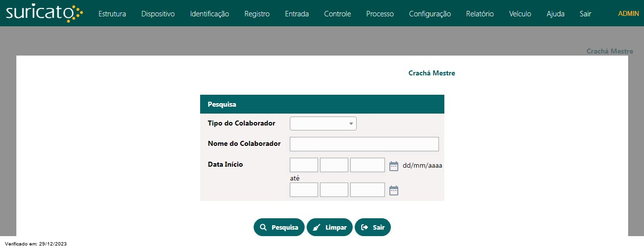Open the Relatório menu
Viewport: 644px width, 251px height.
(480, 14)
